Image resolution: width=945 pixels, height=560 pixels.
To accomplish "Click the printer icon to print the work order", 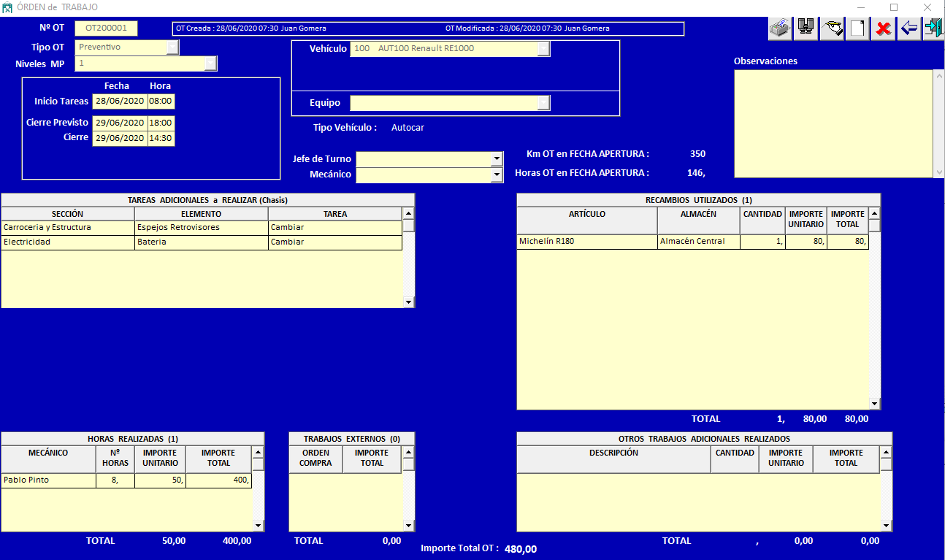I will click(x=780, y=28).
